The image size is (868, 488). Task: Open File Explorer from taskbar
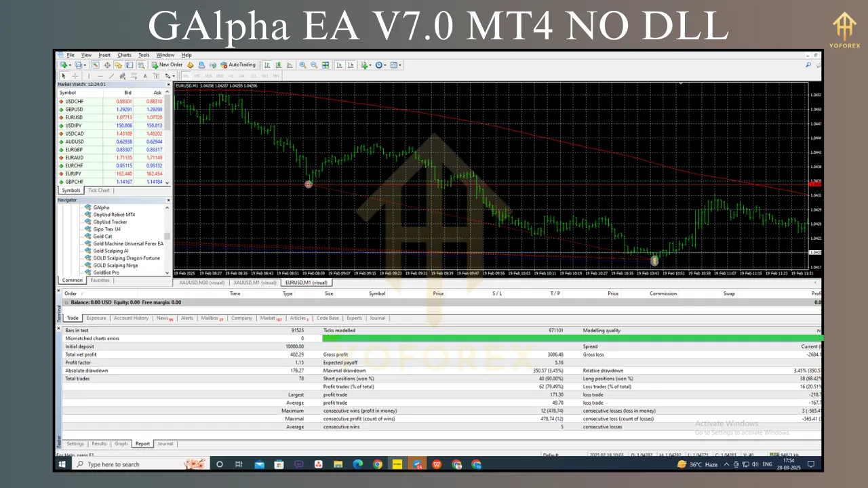tap(338, 464)
